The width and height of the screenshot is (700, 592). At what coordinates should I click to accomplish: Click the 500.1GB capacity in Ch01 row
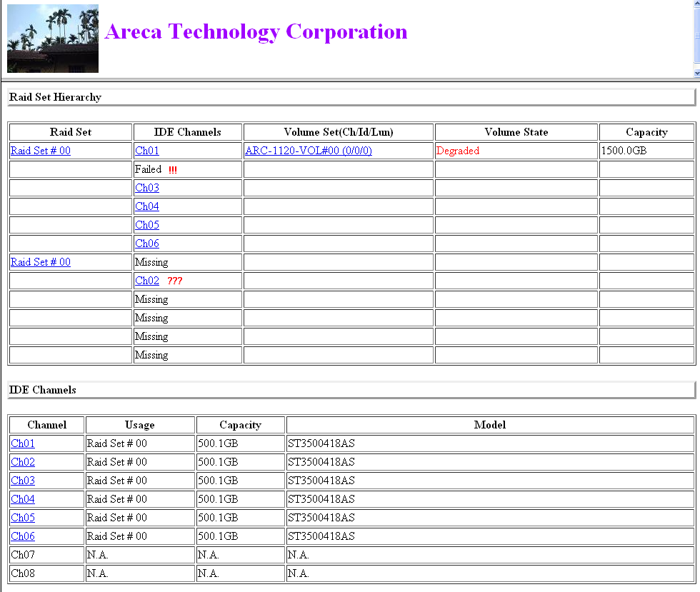tap(218, 443)
